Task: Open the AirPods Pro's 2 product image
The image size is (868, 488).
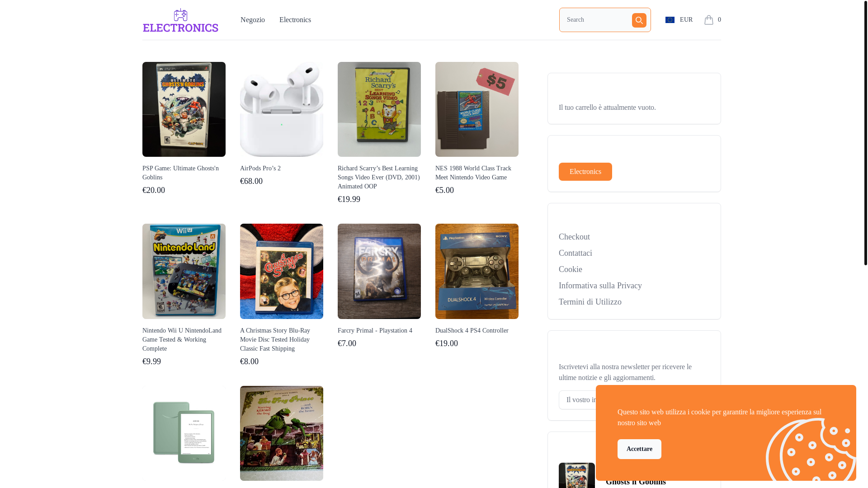Action: (x=281, y=109)
